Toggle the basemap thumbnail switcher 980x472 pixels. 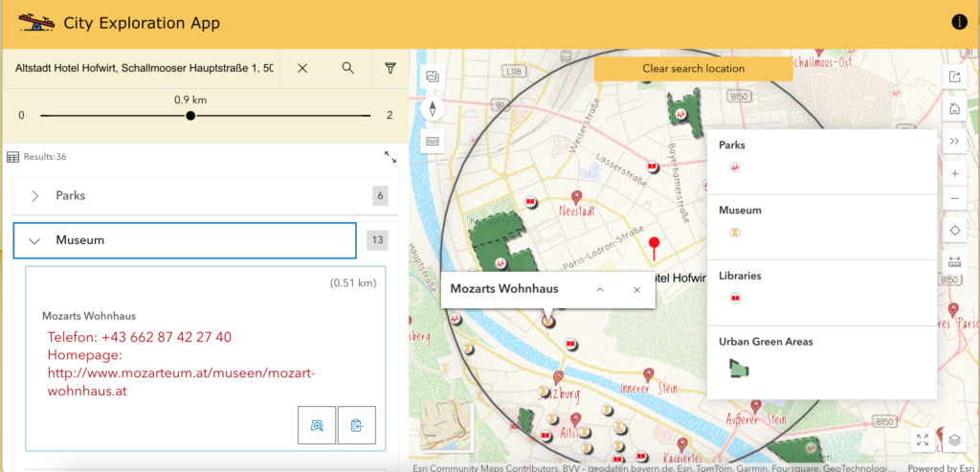[447, 424]
